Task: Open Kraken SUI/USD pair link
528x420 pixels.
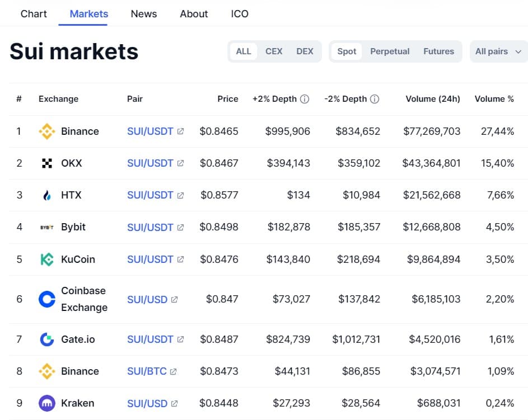Action: (148, 403)
